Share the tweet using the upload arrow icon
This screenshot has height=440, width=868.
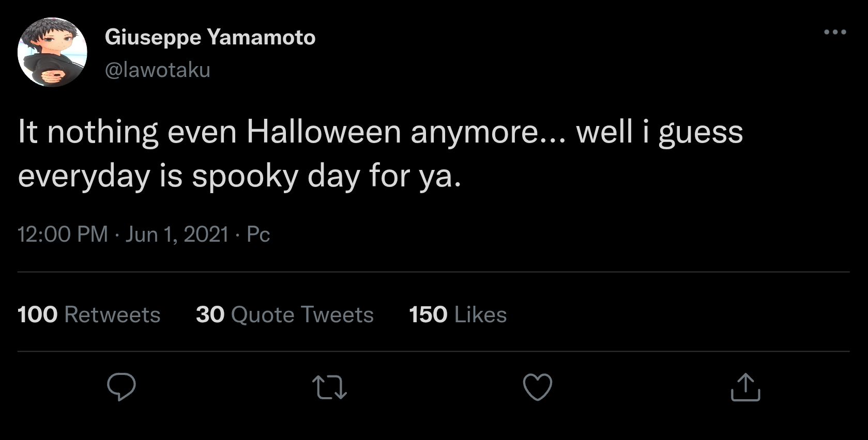coord(745,387)
